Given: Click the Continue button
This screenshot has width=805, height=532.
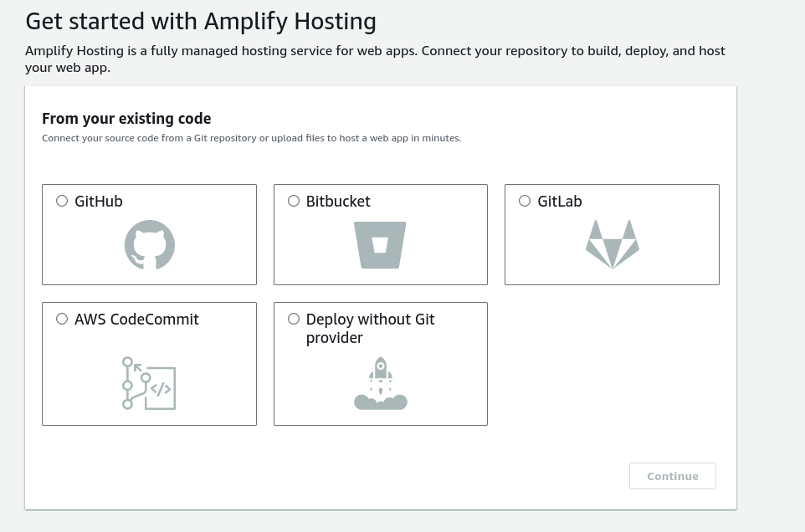Looking at the screenshot, I should coord(673,476).
